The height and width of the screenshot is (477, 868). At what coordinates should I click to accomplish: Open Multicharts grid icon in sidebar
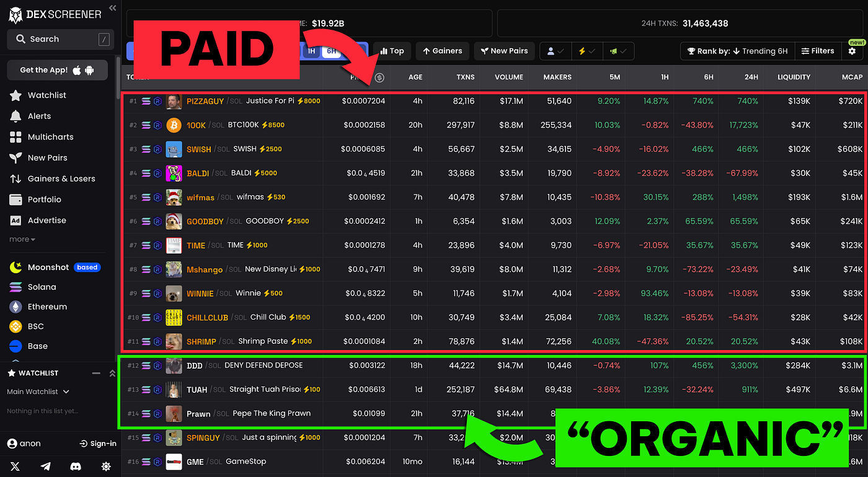coord(15,137)
